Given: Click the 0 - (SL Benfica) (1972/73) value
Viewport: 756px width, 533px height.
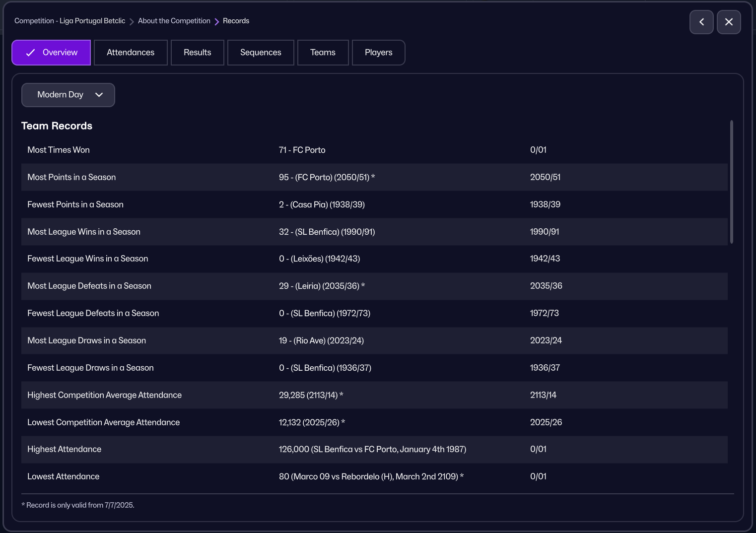Looking at the screenshot, I should point(325,313).
